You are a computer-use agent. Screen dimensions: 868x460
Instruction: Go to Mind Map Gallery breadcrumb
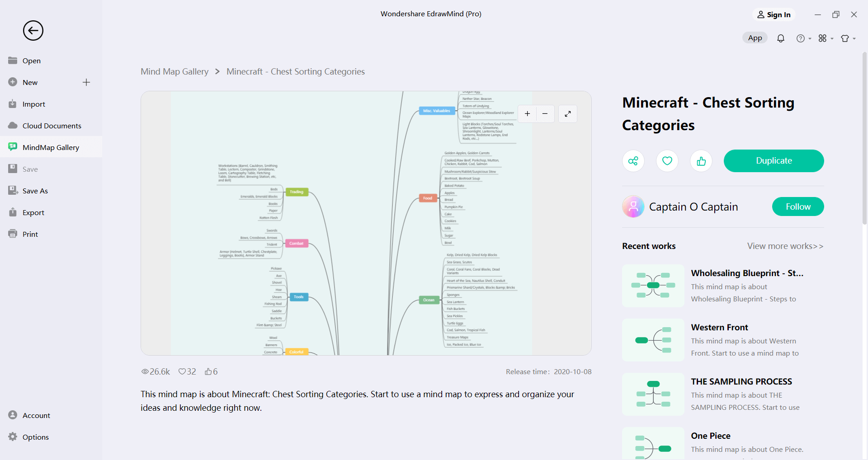coord(175,71)
